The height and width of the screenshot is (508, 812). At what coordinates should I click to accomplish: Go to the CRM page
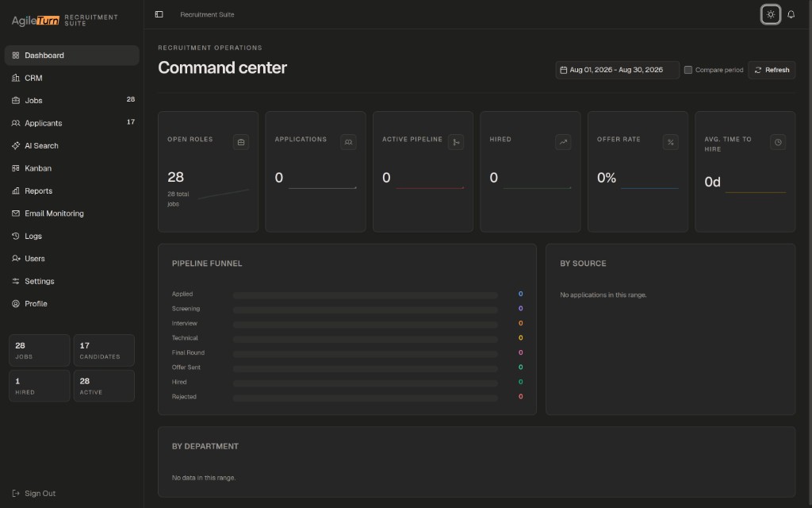72,78
